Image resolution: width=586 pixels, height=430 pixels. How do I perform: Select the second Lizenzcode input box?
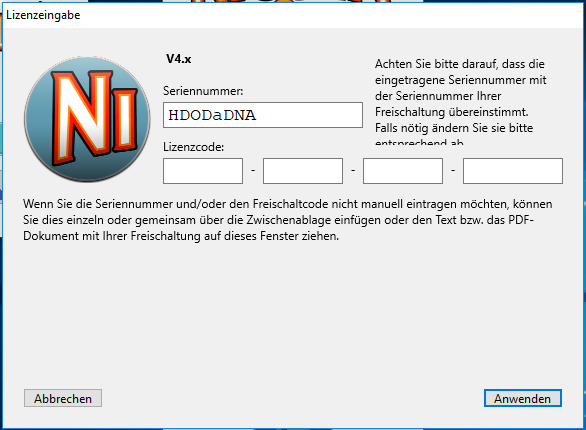303,171
